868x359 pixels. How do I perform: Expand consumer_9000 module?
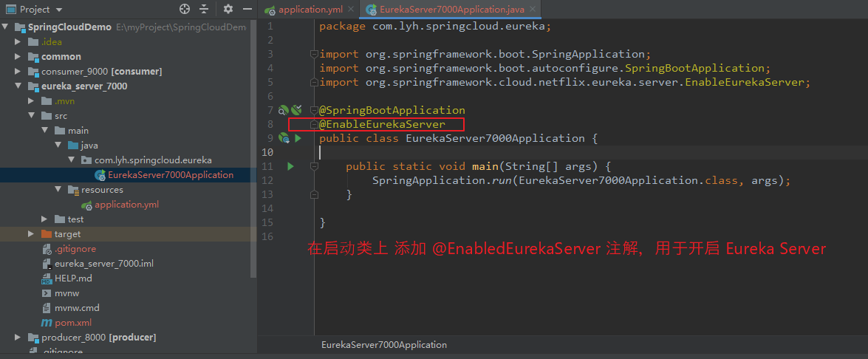[18, 72]
